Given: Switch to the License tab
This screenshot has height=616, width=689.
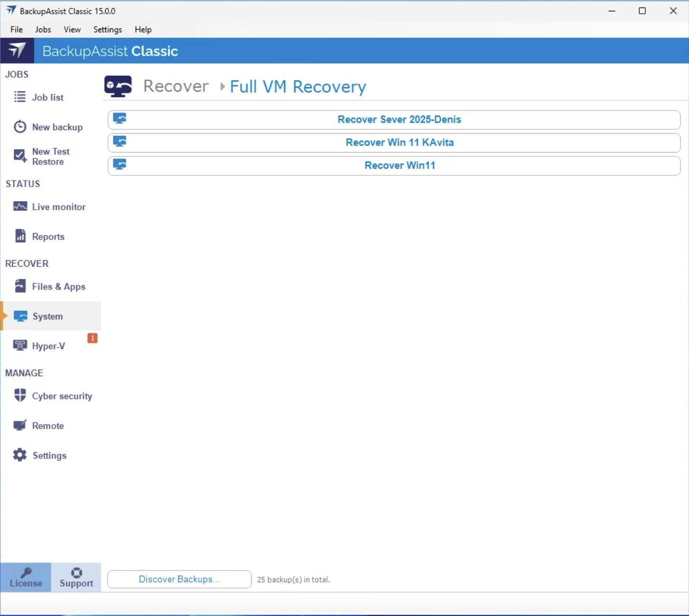Looking at the screenshot, I should [26, 577].
